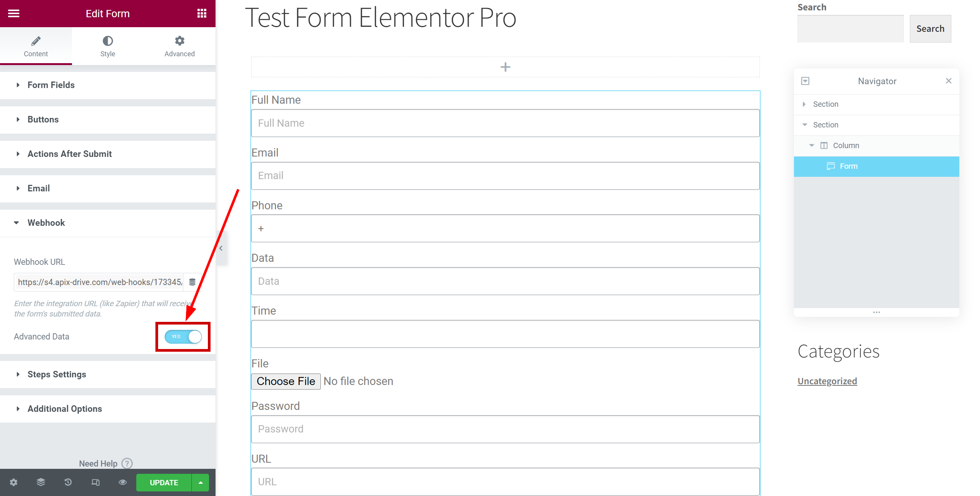Viewport: 980px width, 496px height.
Task: Preview changes with the eye icon
Action: click(x=122, y=482)
